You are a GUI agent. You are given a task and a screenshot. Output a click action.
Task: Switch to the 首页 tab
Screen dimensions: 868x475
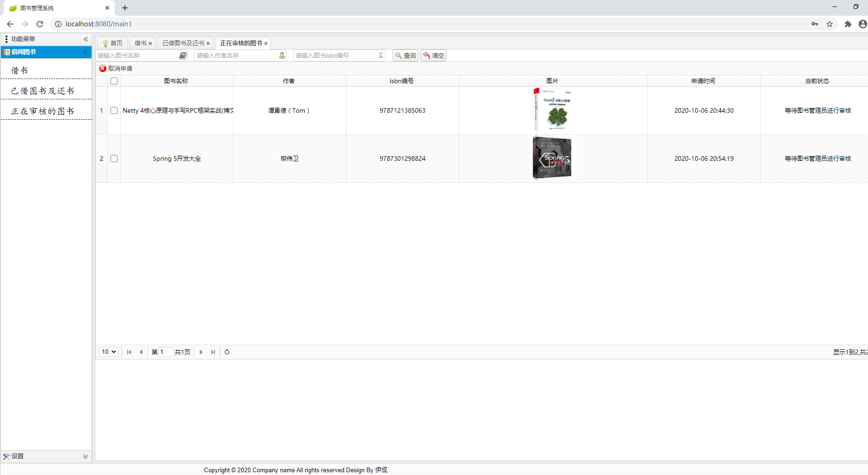coord(112,43)
